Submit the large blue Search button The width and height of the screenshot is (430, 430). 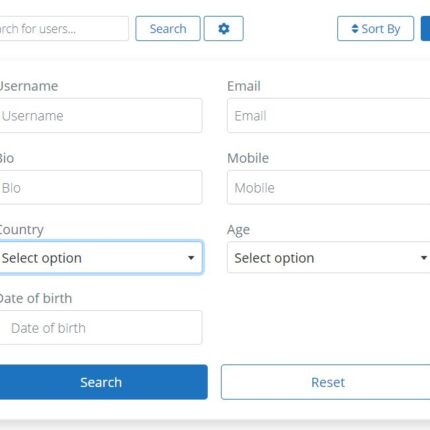pyautogui.click(x=103, y=382)
